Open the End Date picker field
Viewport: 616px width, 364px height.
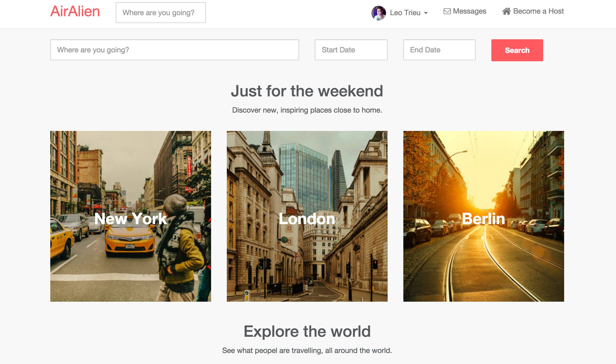click(x=439, y=50)
